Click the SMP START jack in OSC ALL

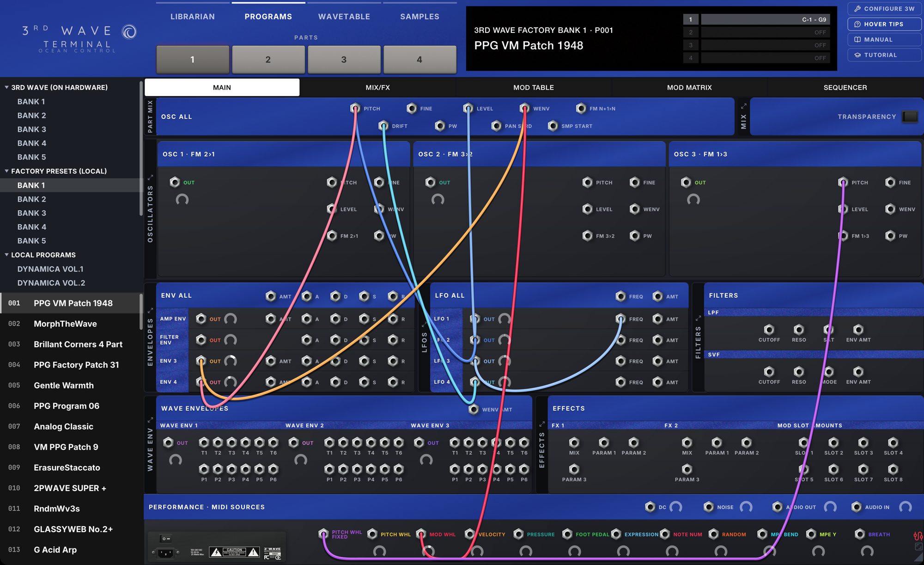[x=553, y=126]
